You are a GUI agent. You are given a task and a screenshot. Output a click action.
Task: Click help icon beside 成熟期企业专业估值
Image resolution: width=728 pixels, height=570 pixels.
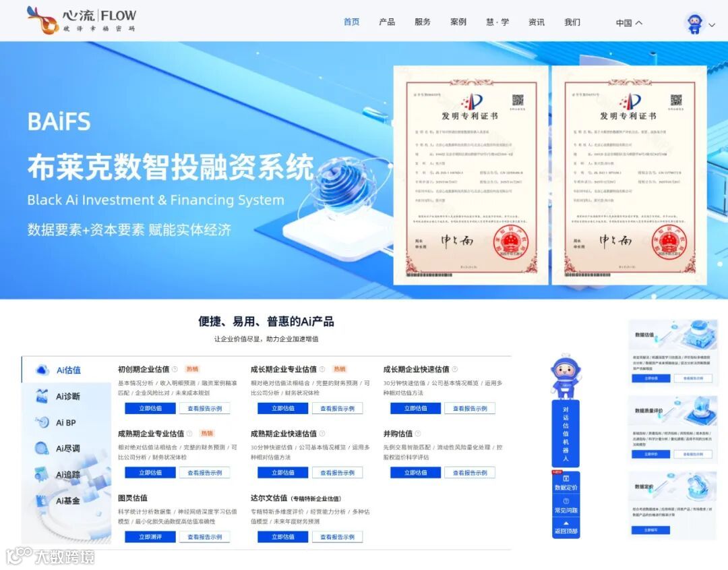pos(189,434)
